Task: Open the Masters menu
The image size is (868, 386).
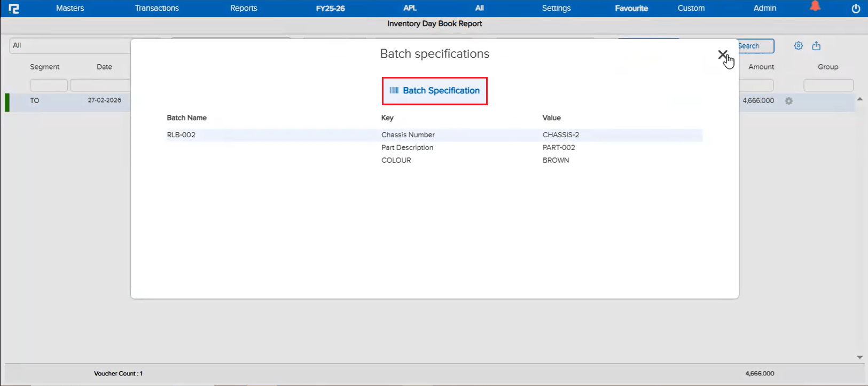Action: [x=70, y=8]
